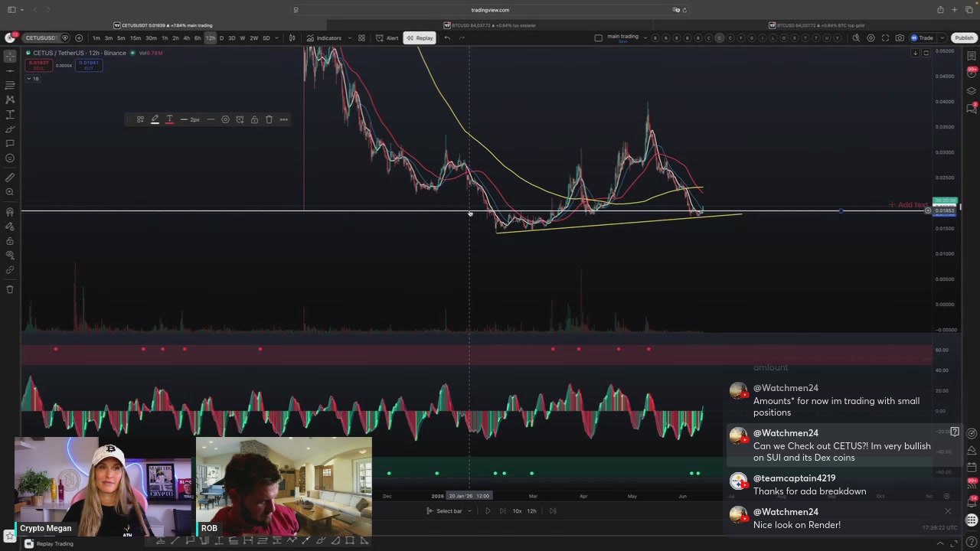This screenshot has width=980, height=551.
Task: Open Replay Trading panel at bottom
Action: [x=49, y=543]
